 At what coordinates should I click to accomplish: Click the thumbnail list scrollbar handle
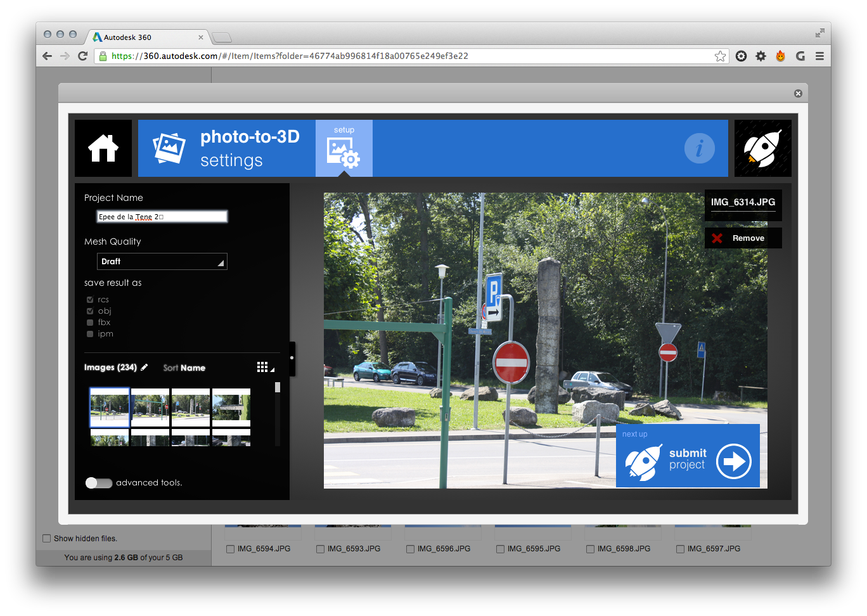point(278,387)
